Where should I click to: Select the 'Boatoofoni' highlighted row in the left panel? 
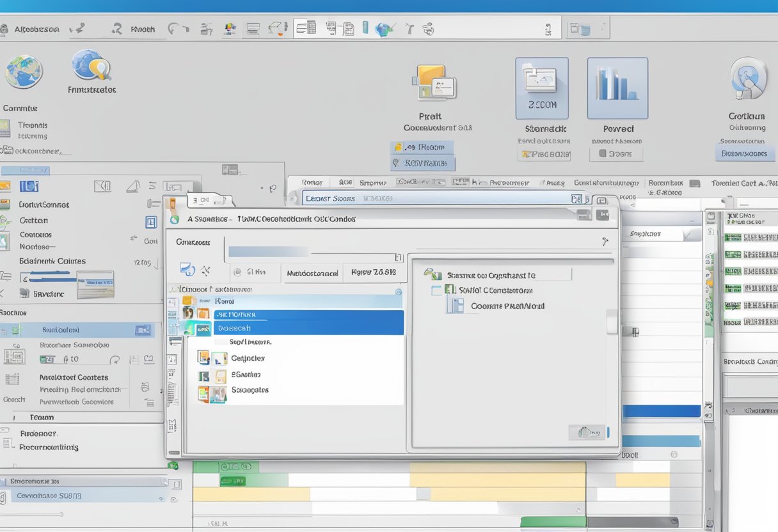tap(77, 330)
